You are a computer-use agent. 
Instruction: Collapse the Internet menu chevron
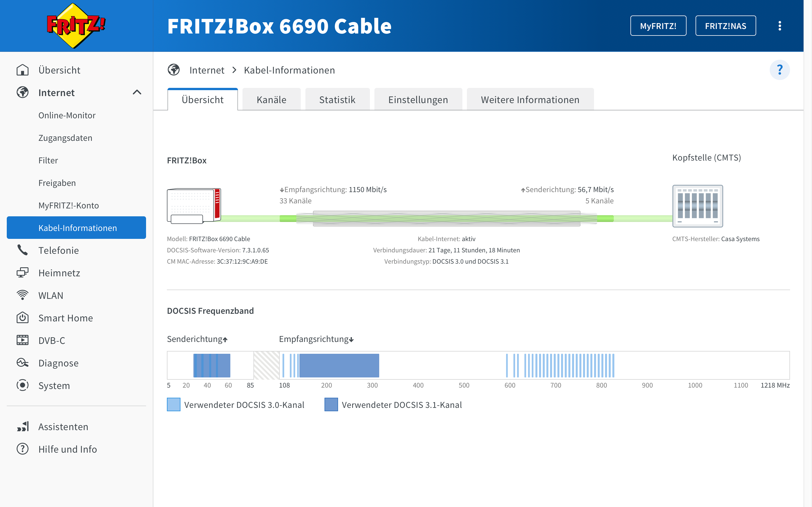[x=137, y=92]
